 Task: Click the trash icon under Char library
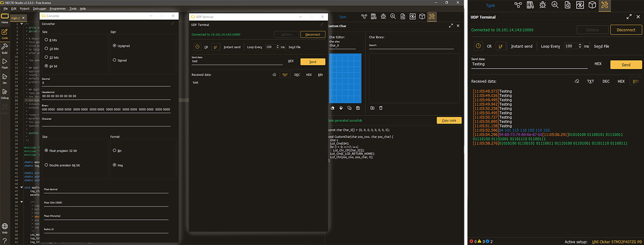381,108
